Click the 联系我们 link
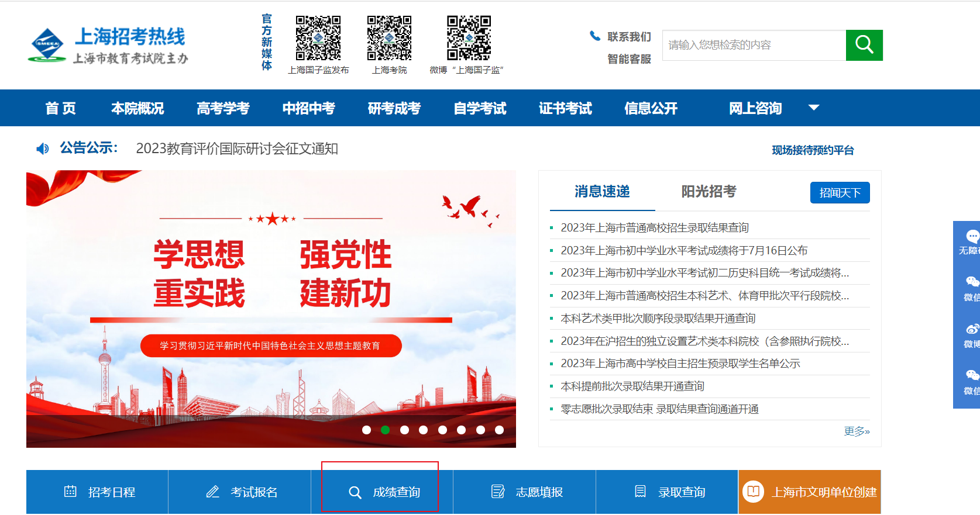Screen dimensions: 980x515 point(629,37)
